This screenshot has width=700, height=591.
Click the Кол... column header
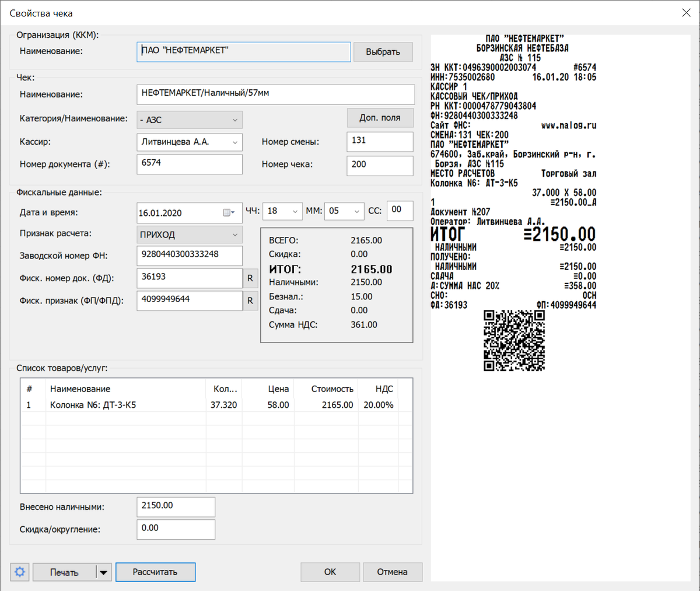224,389
